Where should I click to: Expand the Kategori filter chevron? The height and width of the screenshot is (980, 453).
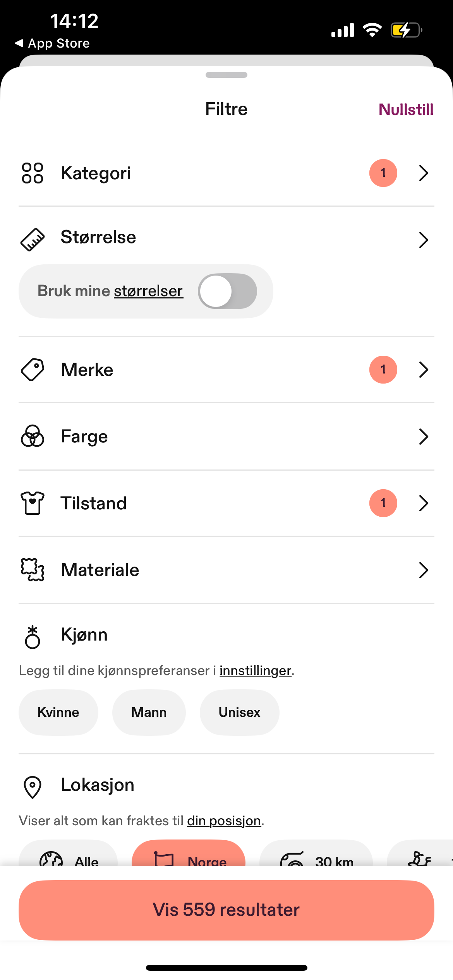tap(424, 173)
